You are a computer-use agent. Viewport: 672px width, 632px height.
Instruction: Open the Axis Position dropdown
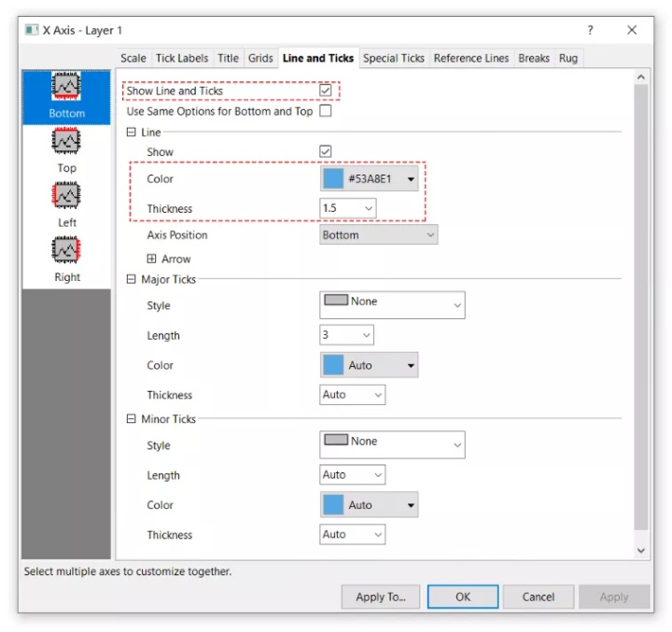coord(378,235)
